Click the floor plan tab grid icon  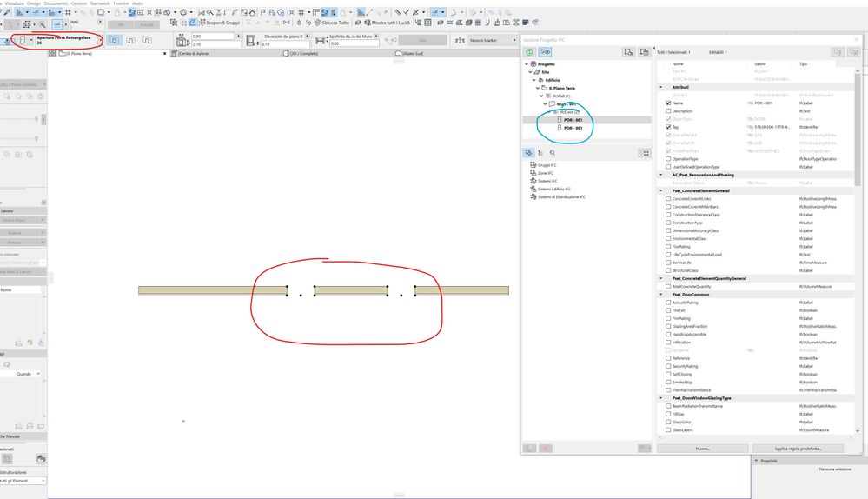click(x=53, y=53)
